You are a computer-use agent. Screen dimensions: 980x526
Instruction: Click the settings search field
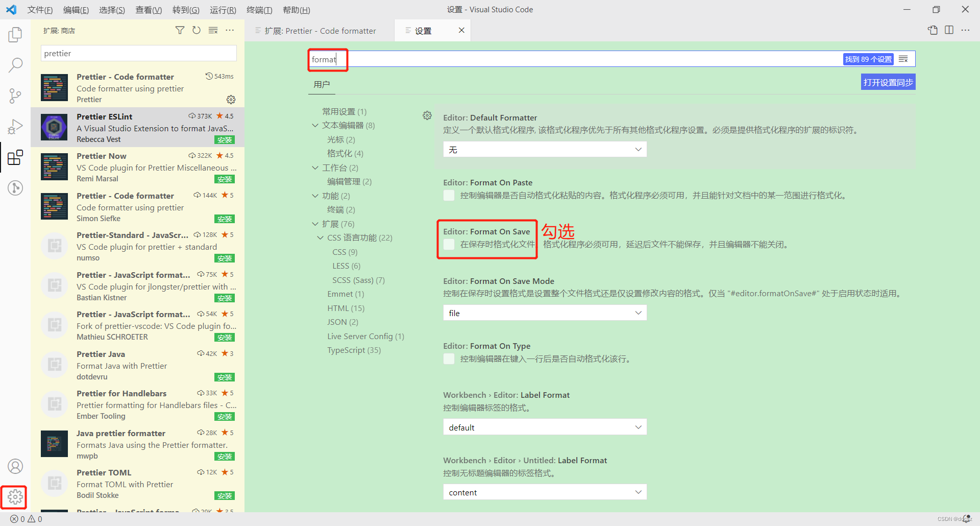tap(611, 59)
